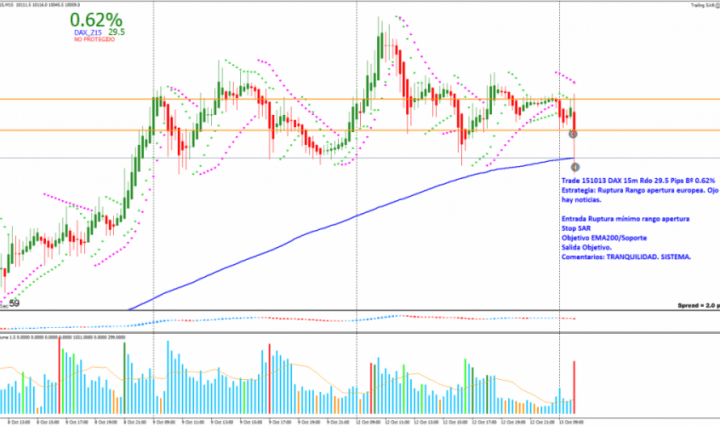Select the 0.62% profit label
The width and height of the screenshot is (720, 426).
click(x=97, y=19)
